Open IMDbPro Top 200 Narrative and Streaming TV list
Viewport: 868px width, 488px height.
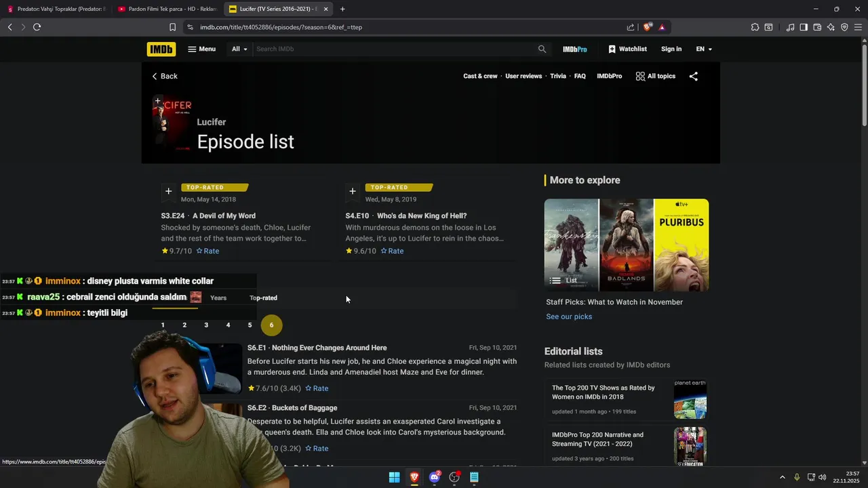pyautogui.click(x=597, y=439)
